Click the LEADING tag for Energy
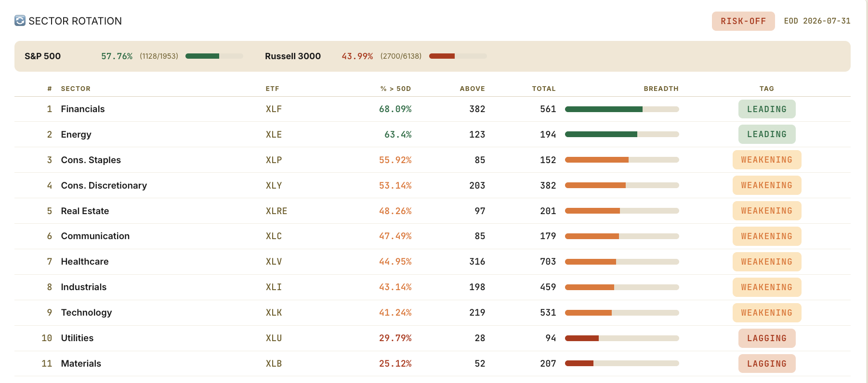The image size is (868, 383). (x=767, y=134)
